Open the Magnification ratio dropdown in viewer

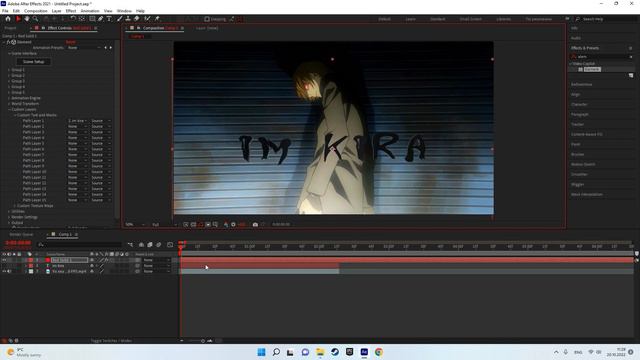135,224
